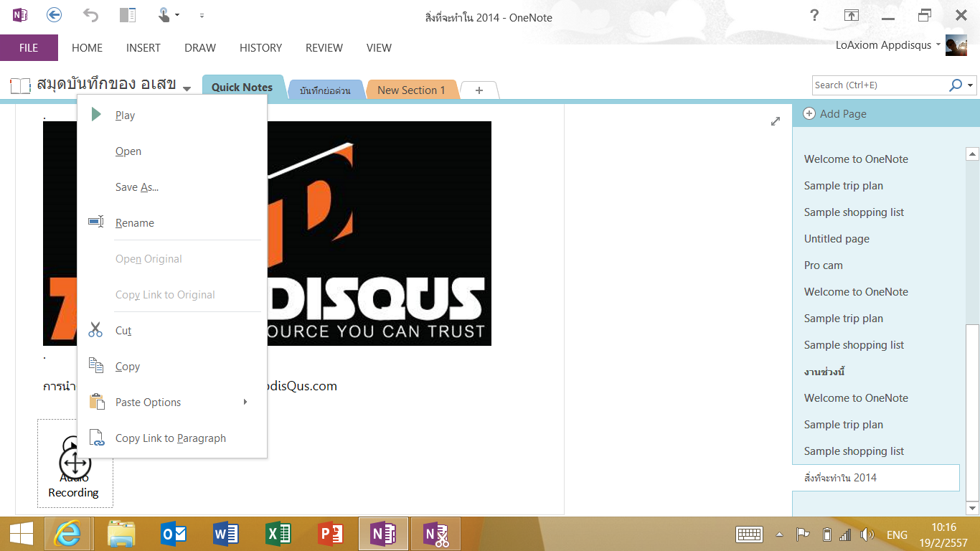
Task: Switch the ENG input language
Action: (x=897, y=535)
